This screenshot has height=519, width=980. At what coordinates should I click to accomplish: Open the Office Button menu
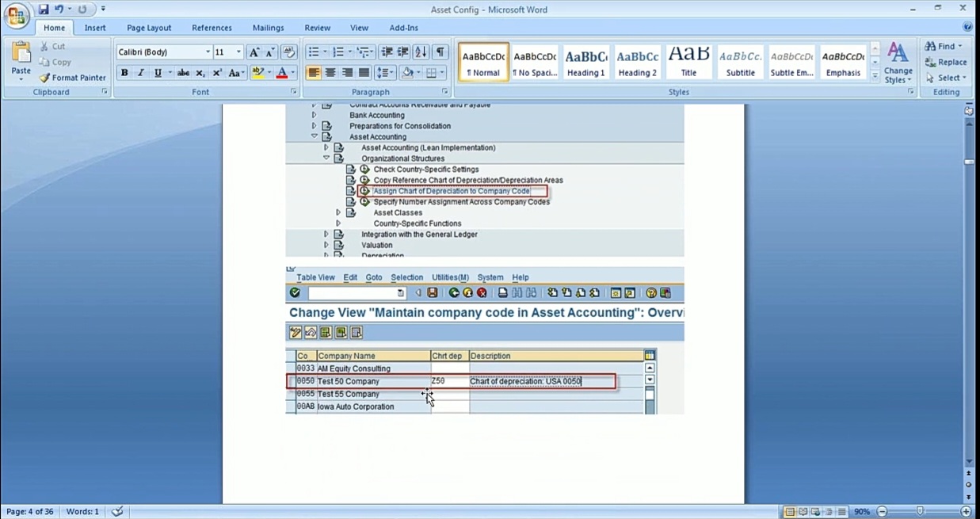tap(17, 15)
